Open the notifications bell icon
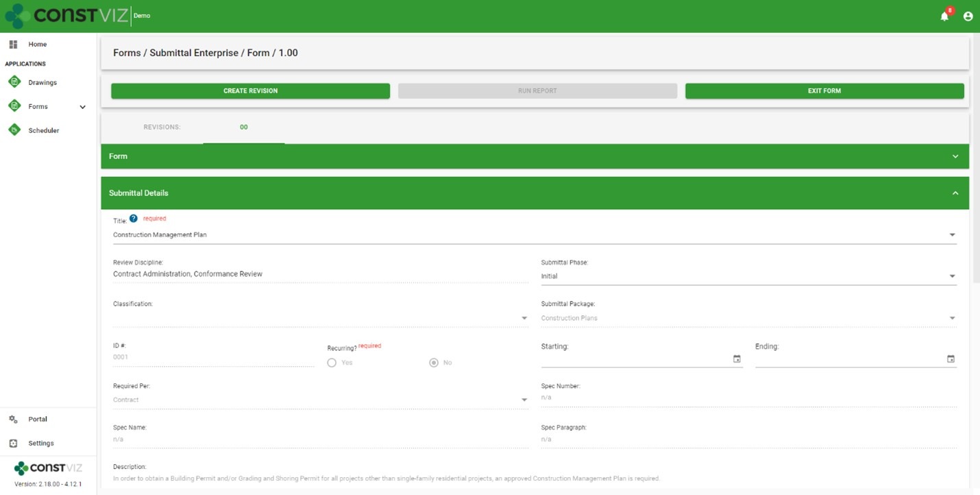 click(x=944, y=16)
